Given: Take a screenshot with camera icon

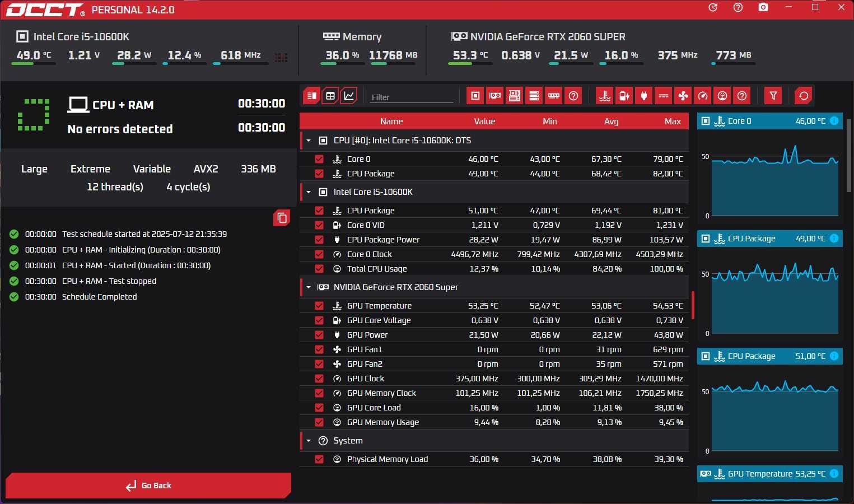Looking at the screenshot, I should point(763,7).
